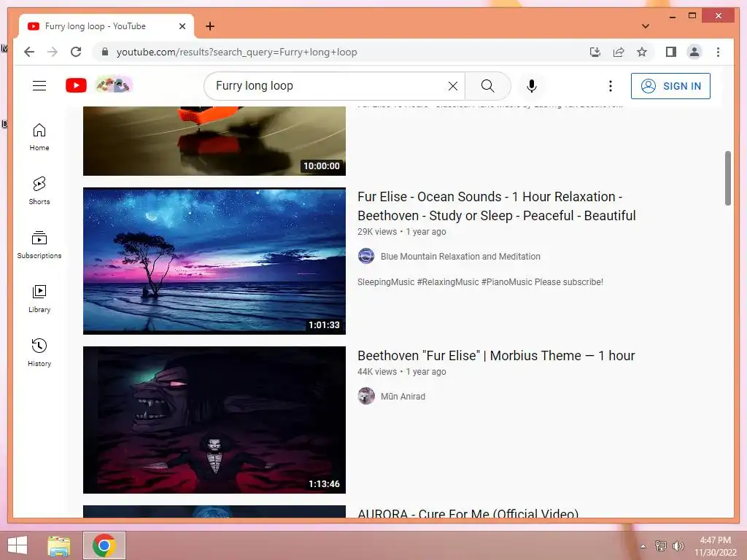Viewport: 747px width, 560px height.
Task: Toggle the Chrome side panel
Action: pos(671,52)
